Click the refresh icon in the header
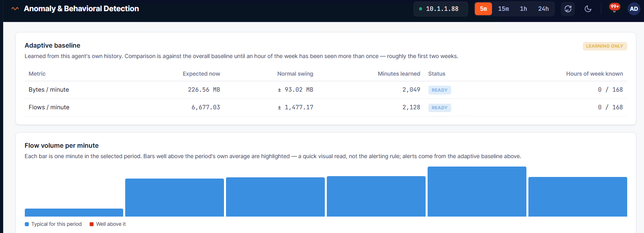644x233 pixels. 568,9
